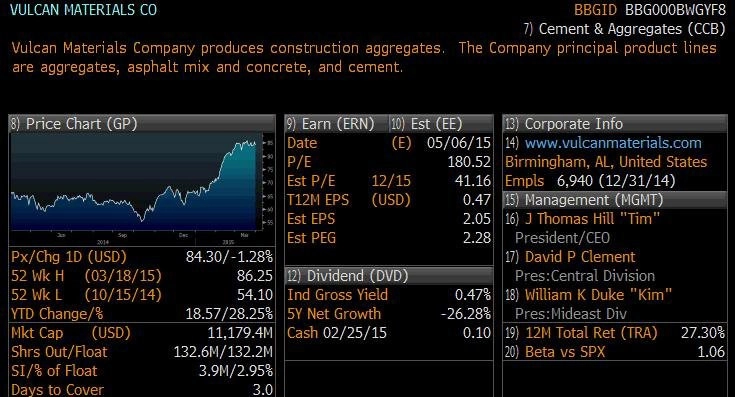Select executive David P Clement
This screenshot has height=397, width=735.
(580, 257)
